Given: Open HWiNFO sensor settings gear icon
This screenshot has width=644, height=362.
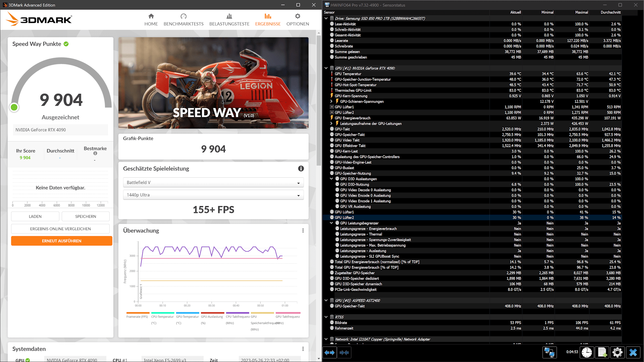Looking at the screenshot, I should [x=617, y=353].
